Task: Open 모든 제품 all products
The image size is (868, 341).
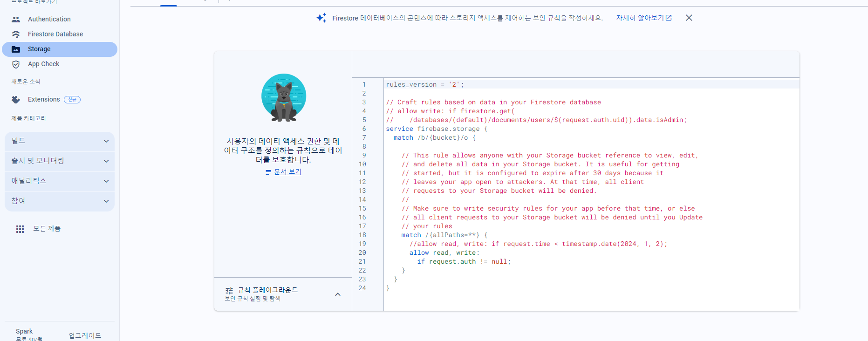Action: [x=47, y=229]
